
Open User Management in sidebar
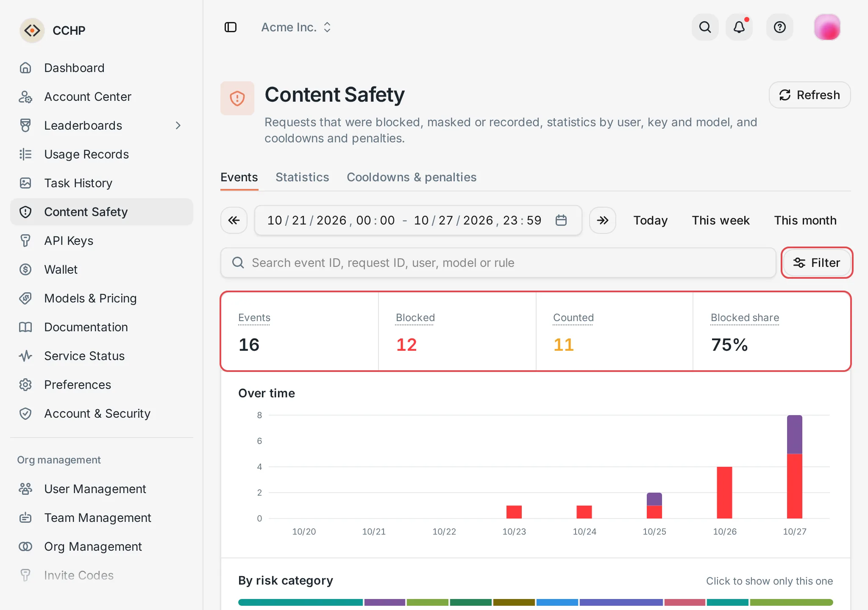pyautogui.click(x=102, y=489)
